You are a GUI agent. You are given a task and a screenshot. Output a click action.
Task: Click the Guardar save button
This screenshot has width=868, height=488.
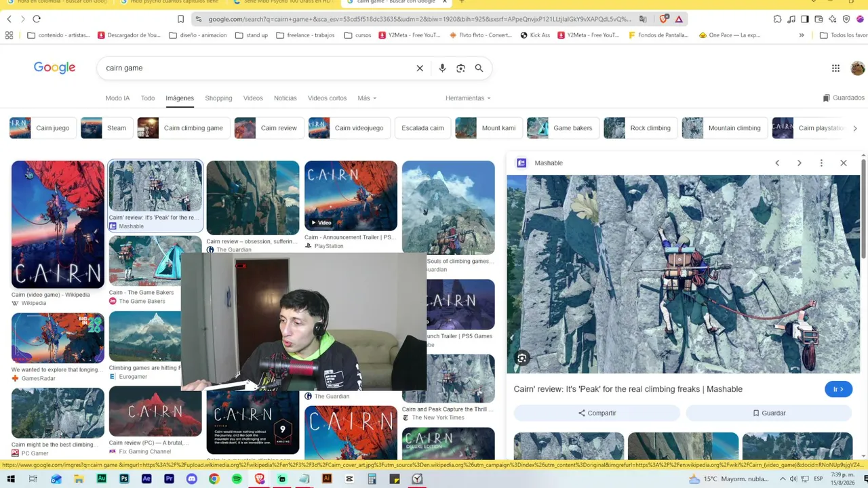coord(769,413)
